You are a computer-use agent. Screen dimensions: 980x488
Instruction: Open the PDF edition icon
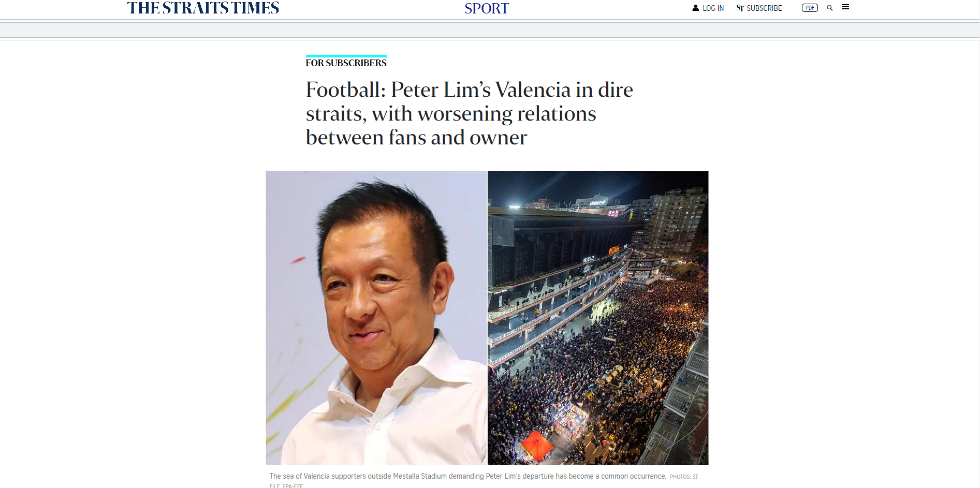pos(810,8)
